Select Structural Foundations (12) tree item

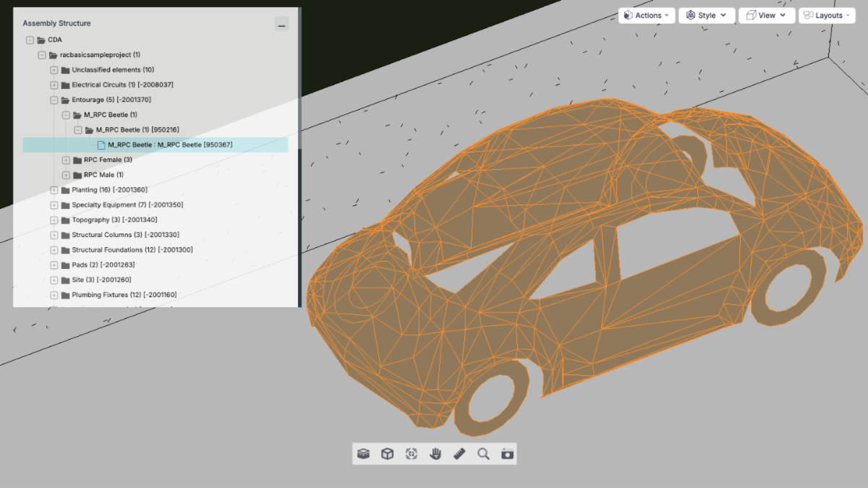tap(132, 250)
